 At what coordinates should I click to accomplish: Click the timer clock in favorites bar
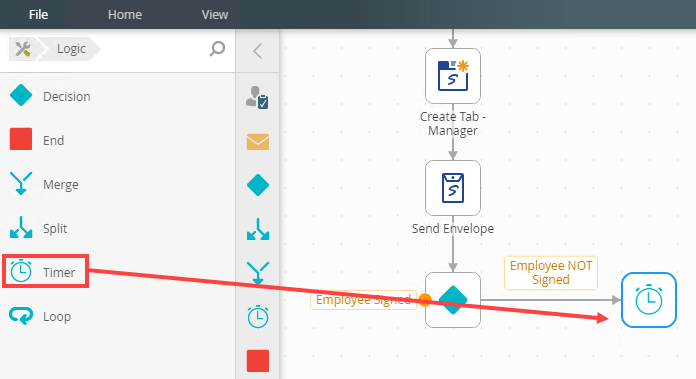click(x=258, y=316)
